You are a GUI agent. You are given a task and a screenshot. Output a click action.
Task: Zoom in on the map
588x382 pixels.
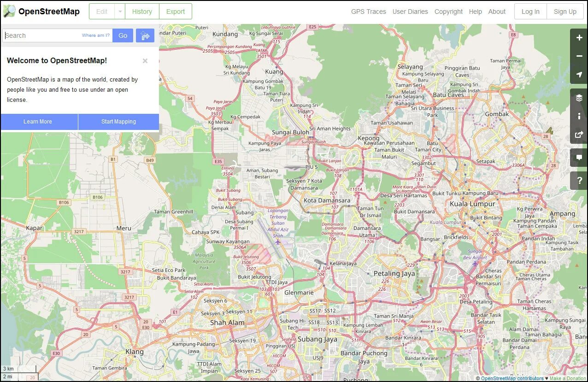[x=579, y=38]
